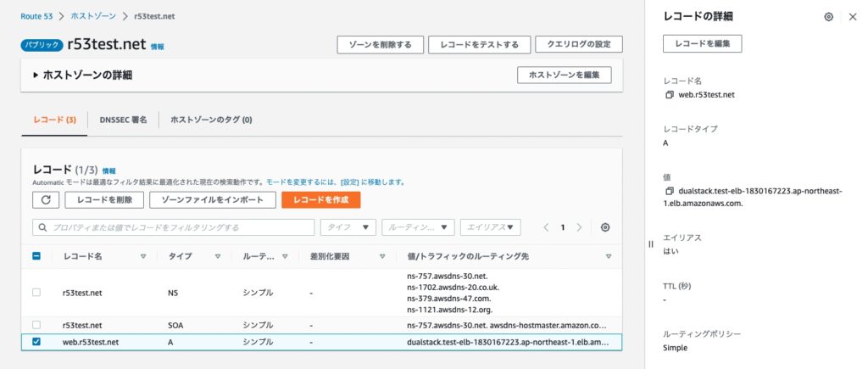Image resolution: width=868 pixels, height=369 pixels.
Task: Click the awsdns-hostmaster SOA value cell
Action: [507, 325]
